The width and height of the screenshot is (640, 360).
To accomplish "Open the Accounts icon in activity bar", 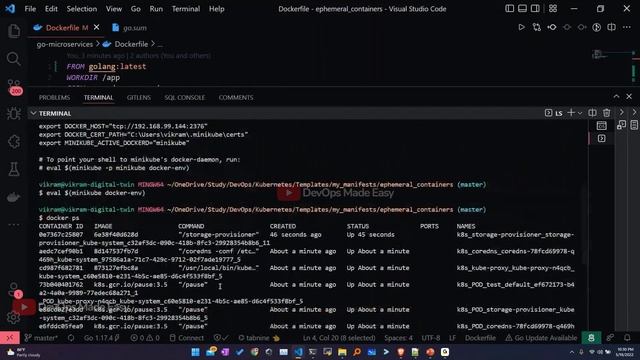I will pos(14,289).
